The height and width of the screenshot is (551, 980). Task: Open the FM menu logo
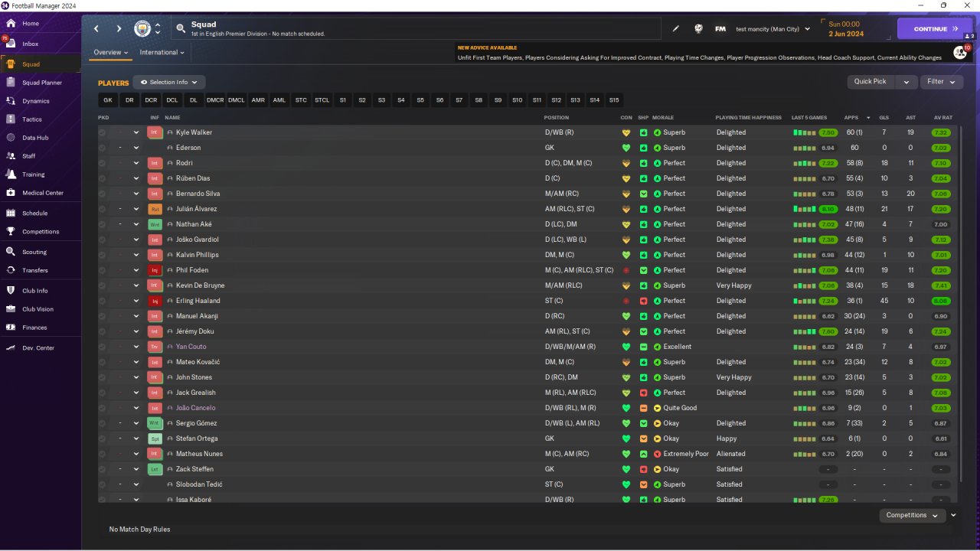coord(720,29)
